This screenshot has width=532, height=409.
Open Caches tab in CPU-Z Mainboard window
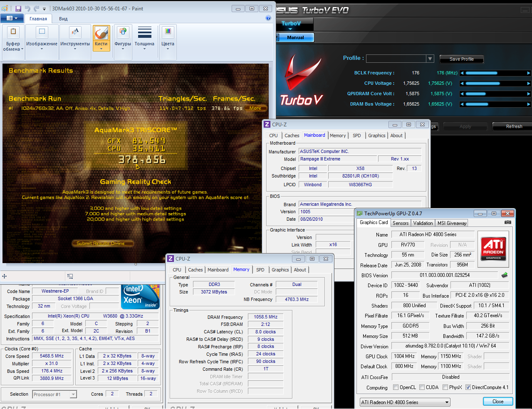pyautogui.click(x=292, y=136)
